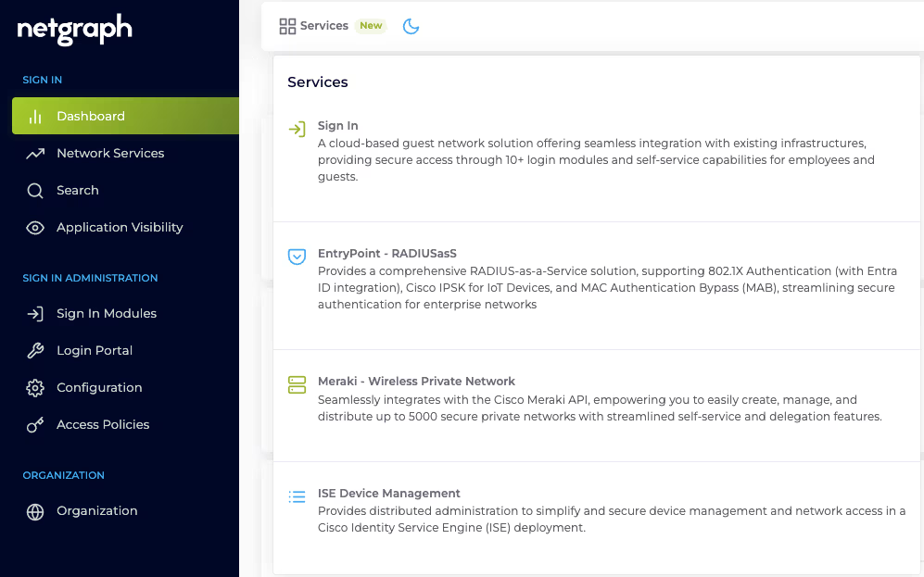Click the ORGANIZATION section heading

pyautogui.click(x=64, y=475)
